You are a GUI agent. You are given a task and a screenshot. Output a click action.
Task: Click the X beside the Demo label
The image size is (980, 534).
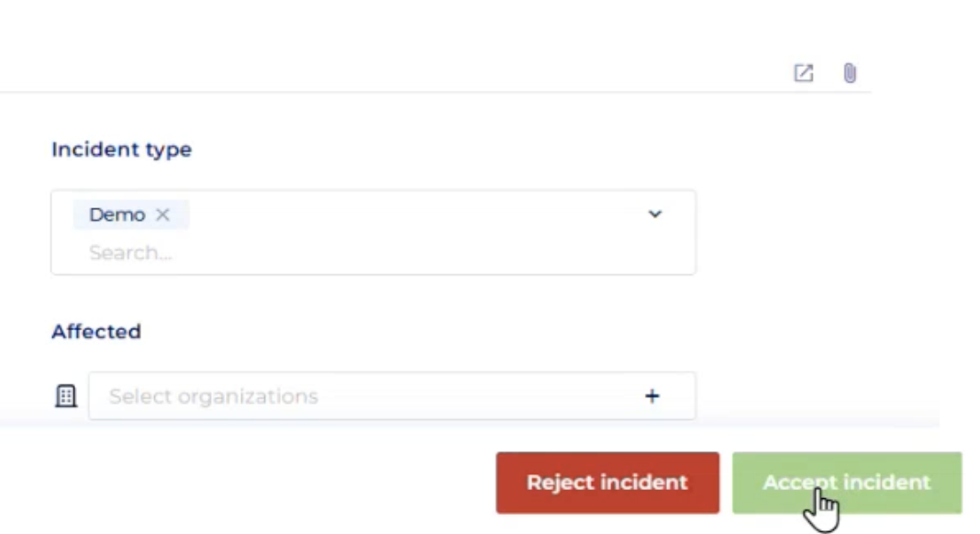[x=162, y=215]
